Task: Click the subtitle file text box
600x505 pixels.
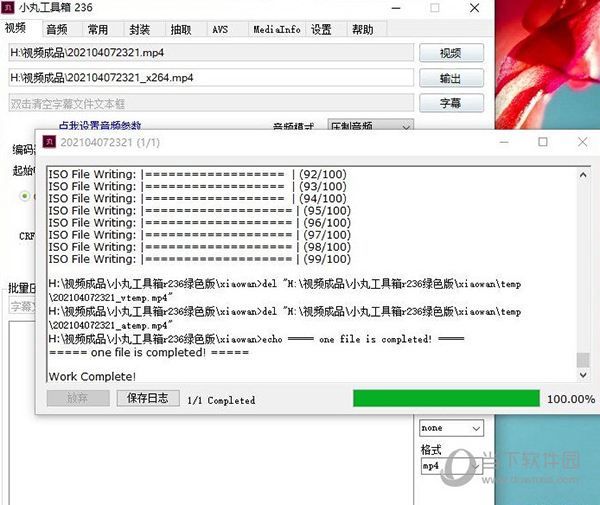Action: (211, 103)
